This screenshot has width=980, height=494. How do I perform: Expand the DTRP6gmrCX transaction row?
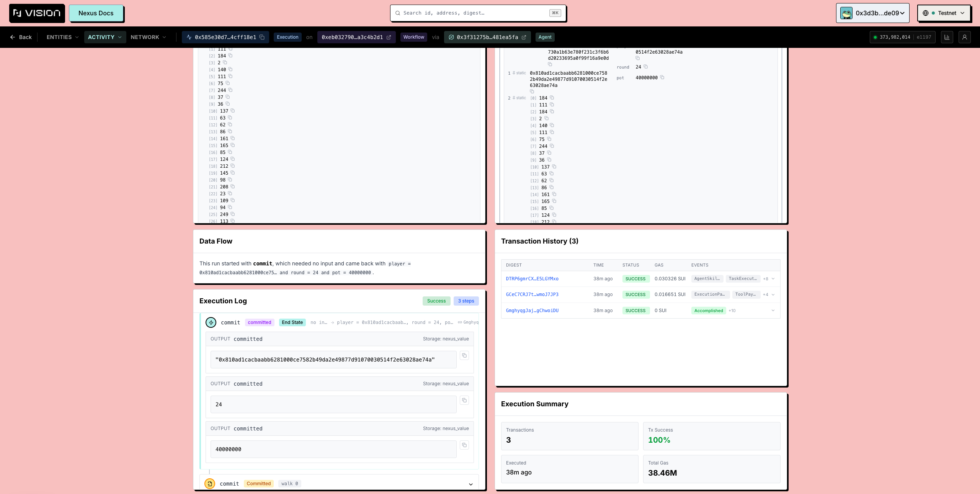pos(773,279)
